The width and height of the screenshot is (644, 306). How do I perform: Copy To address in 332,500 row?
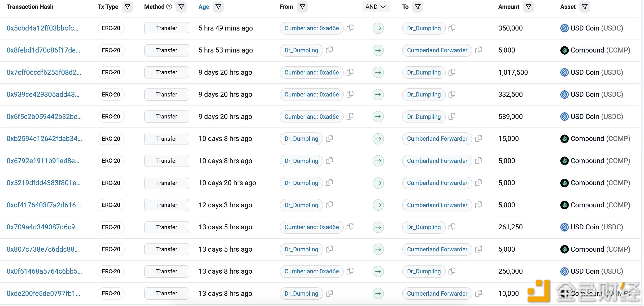coord(452,94)
